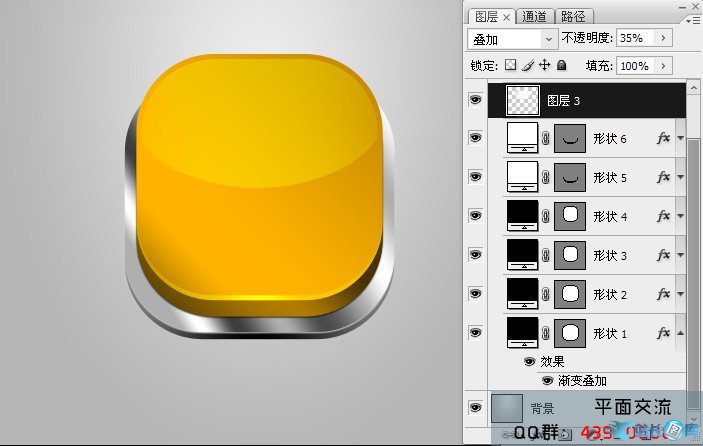Screen dimensions: 703x446
Task: Unlink the mask chain icon on 形状 1
Action: tap(546, 333)
